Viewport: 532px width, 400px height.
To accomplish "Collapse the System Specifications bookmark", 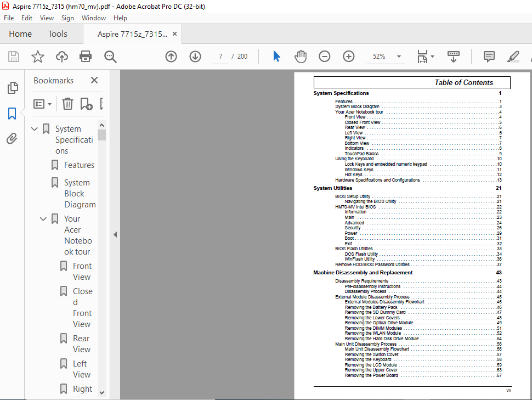I will pos(34,129).
